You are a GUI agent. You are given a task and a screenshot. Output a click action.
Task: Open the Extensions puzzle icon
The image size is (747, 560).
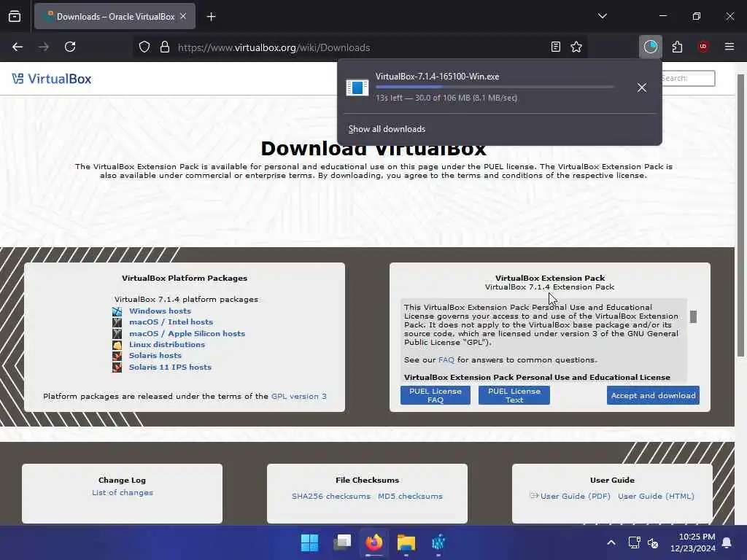click(677, 47)
